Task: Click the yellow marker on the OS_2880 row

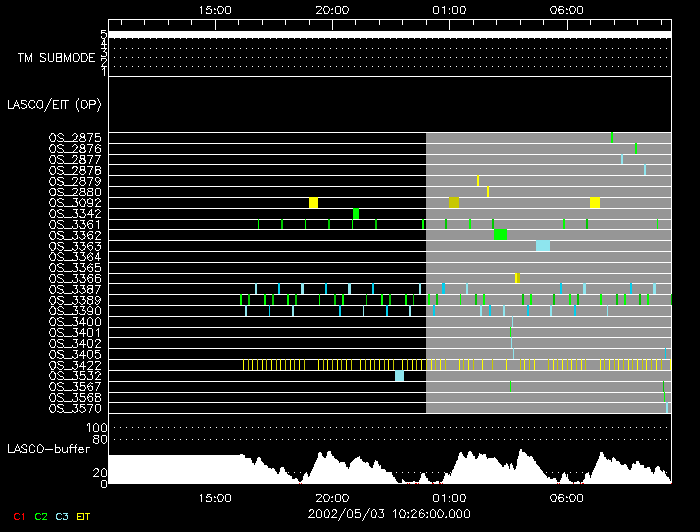Action: pyautogui.click(x=488, y=192)
